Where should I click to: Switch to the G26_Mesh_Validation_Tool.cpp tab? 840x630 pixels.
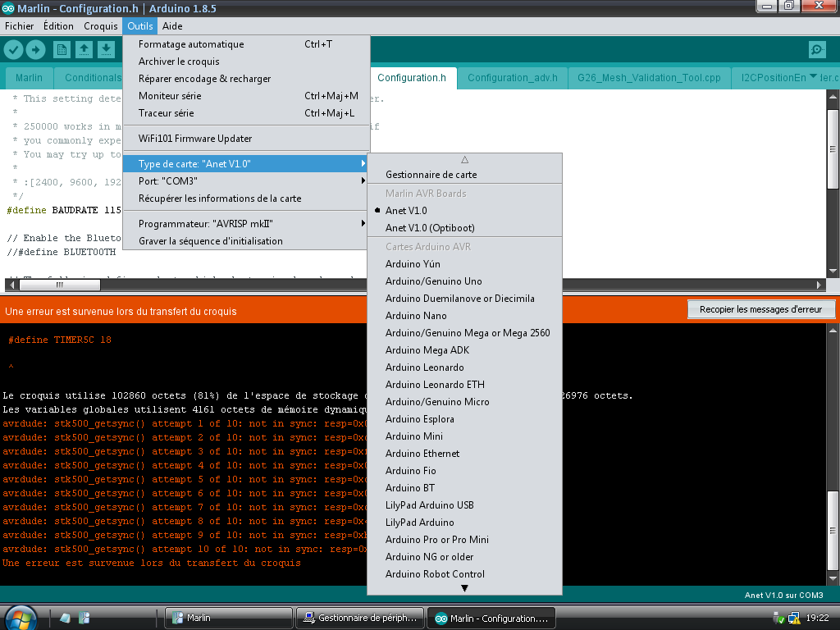[x=649, y=78]
